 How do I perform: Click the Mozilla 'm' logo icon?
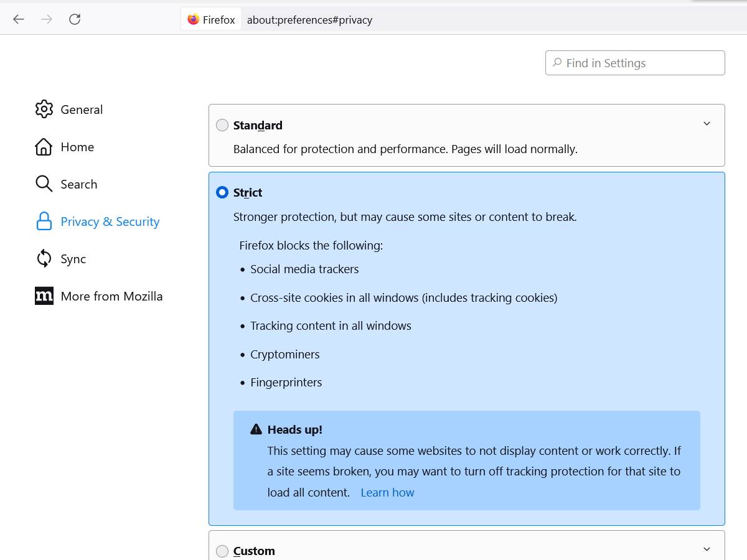pyautogui.click(x=44, y=296)
